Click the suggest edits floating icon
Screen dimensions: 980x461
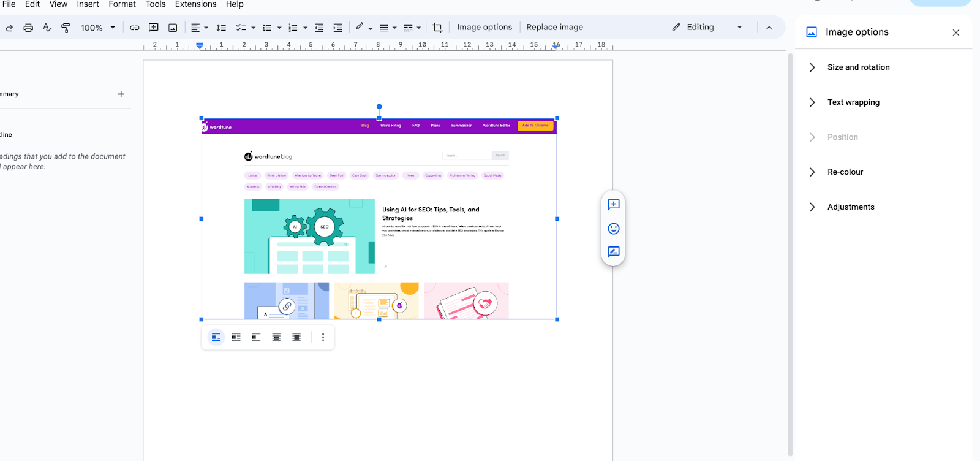(x=613, y=252)
